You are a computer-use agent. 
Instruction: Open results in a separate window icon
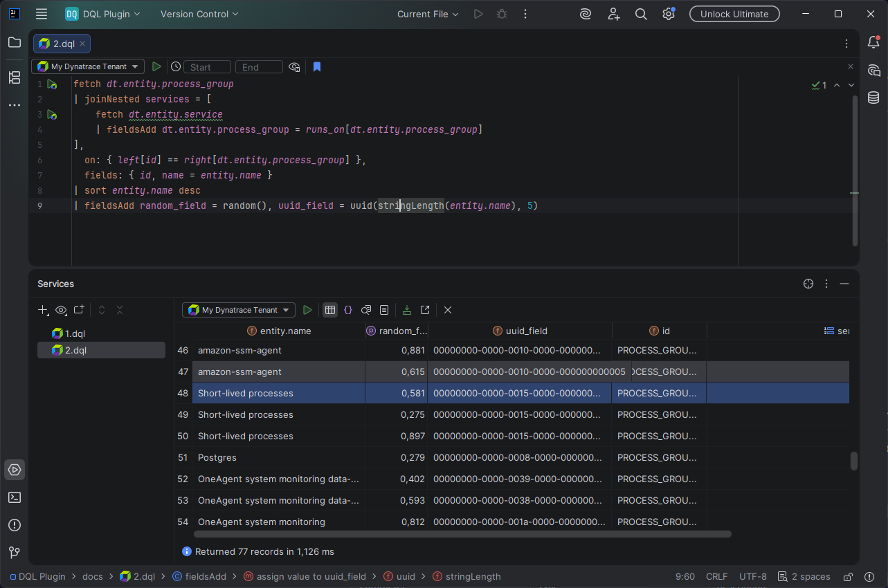coord(424,309)
